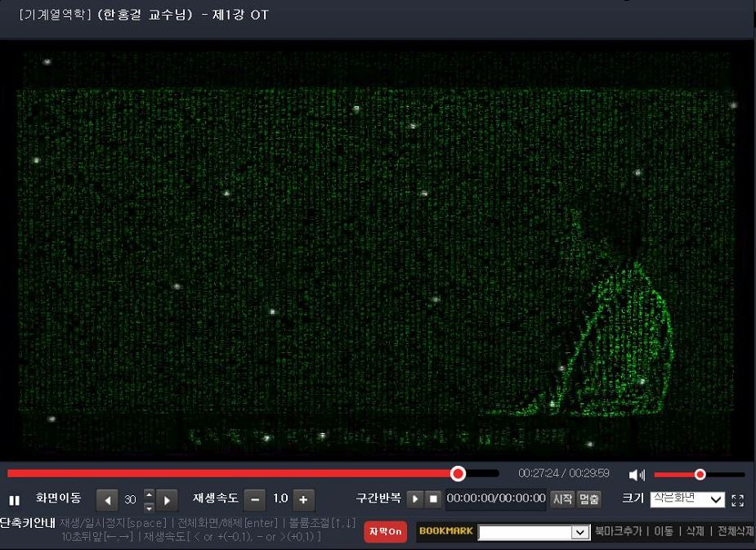The image size is (756, 550).
Task: Click the lecture title 제1강 OT
Action: pos(240,15)
